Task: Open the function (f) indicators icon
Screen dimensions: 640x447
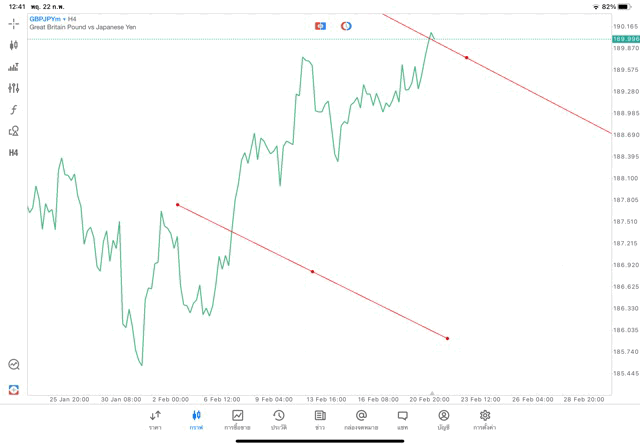Action: pos(14,110)
